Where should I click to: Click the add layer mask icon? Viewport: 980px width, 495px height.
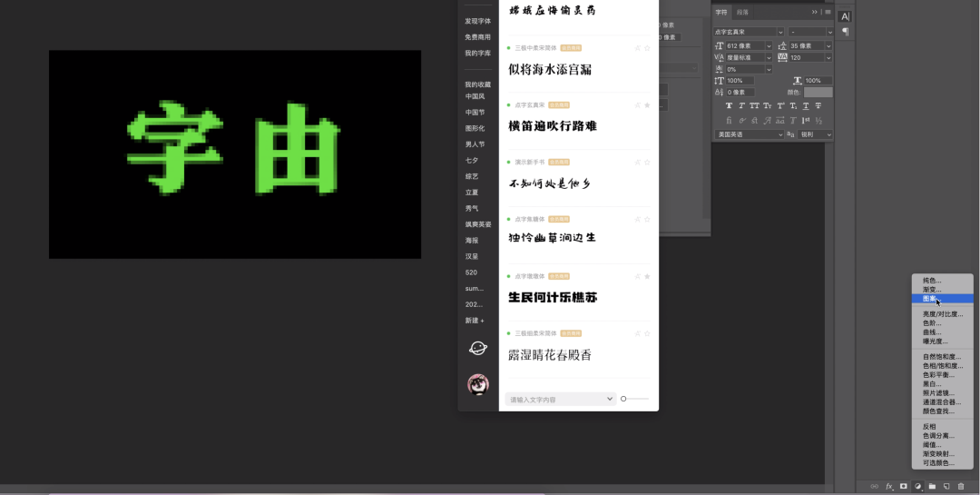point(904,487)
